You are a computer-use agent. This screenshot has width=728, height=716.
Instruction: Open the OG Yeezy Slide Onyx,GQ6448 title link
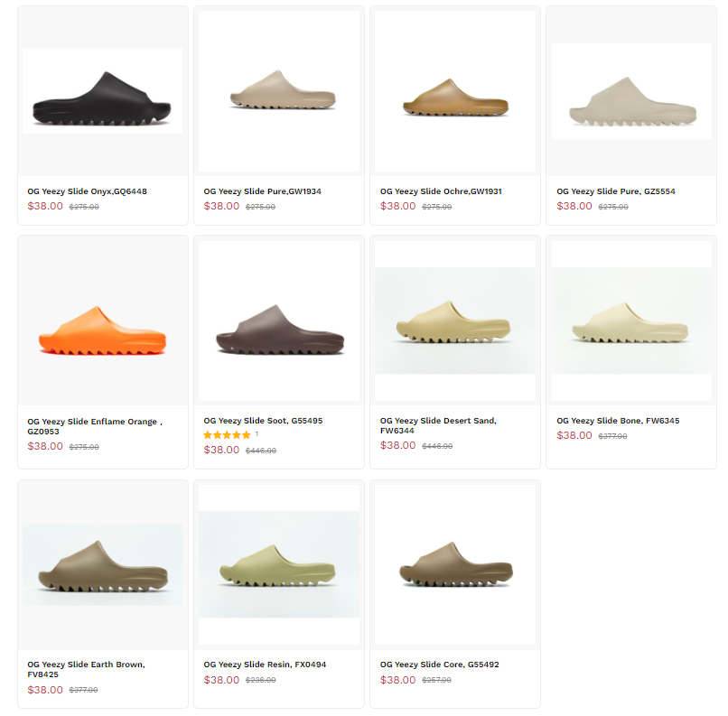87,191
